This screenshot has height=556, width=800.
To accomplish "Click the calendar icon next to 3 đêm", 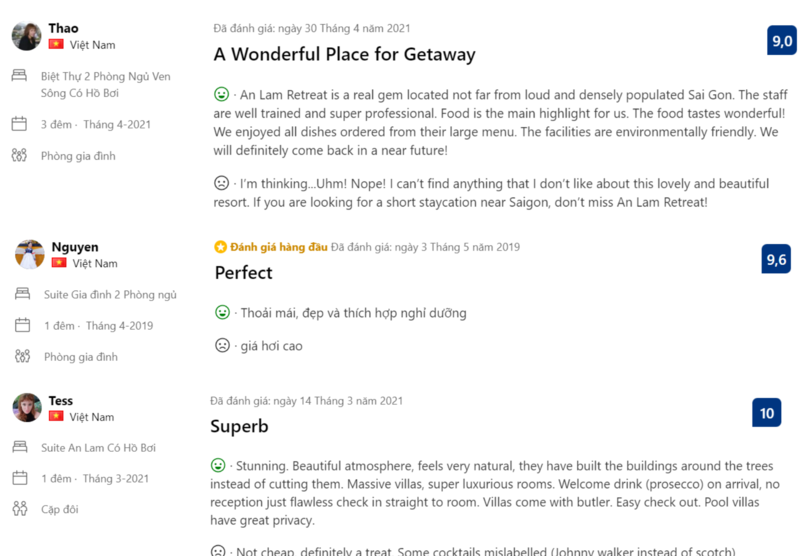I will pyautogui.click(x=19, y=125).
